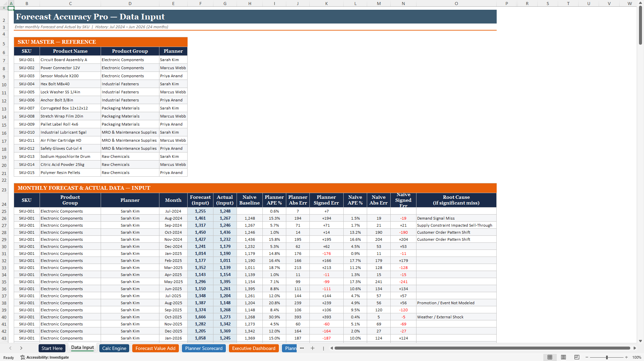Image resolution: width=644 pixels, height=361 pixels.
Task: Select actual value 1,267 for Aug-2024
Action: click(225, 218)
